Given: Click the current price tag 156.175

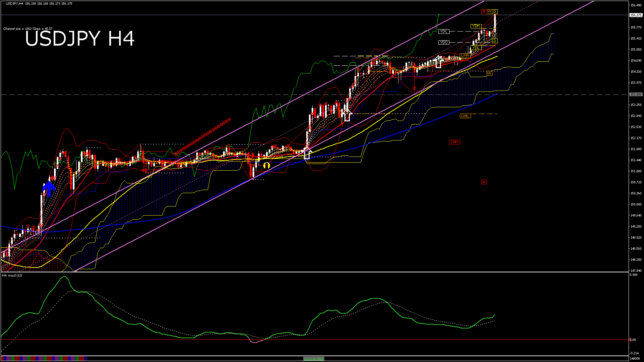Looking at the screenshot, I should pos(636,15).
